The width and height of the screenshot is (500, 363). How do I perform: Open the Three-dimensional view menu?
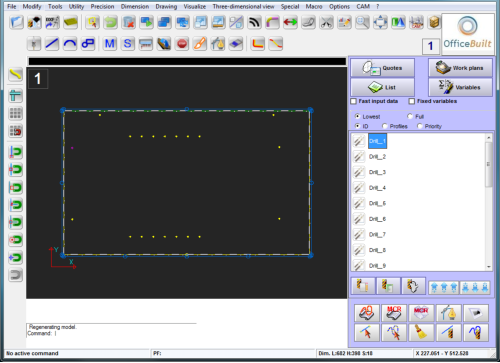coord(243,6)
